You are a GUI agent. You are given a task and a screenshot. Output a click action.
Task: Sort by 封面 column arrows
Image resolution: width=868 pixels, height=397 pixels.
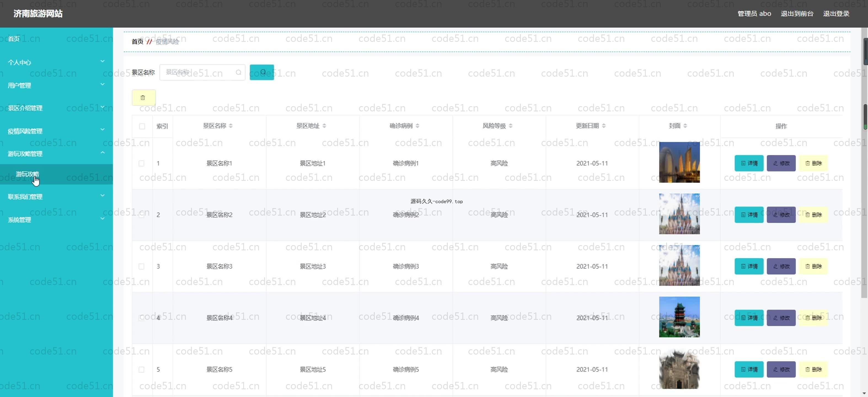[x=685, y=126]
